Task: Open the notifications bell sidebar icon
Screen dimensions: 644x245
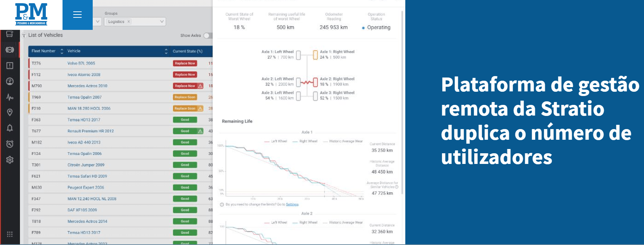Action: click(x=10, y=128)
